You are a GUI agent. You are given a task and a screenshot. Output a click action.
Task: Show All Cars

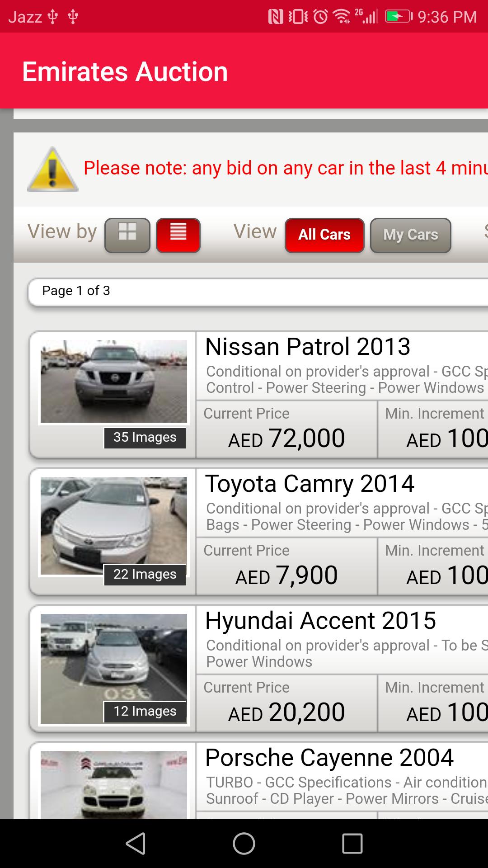pos(324,235)
